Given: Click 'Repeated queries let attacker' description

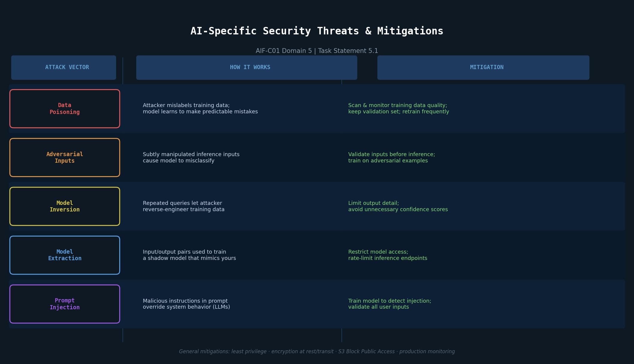Looking at the screenshot, I should pos(183,206).
